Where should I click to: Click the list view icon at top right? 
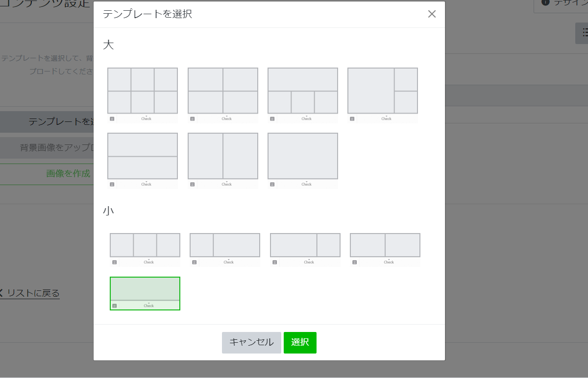(584, 32)
